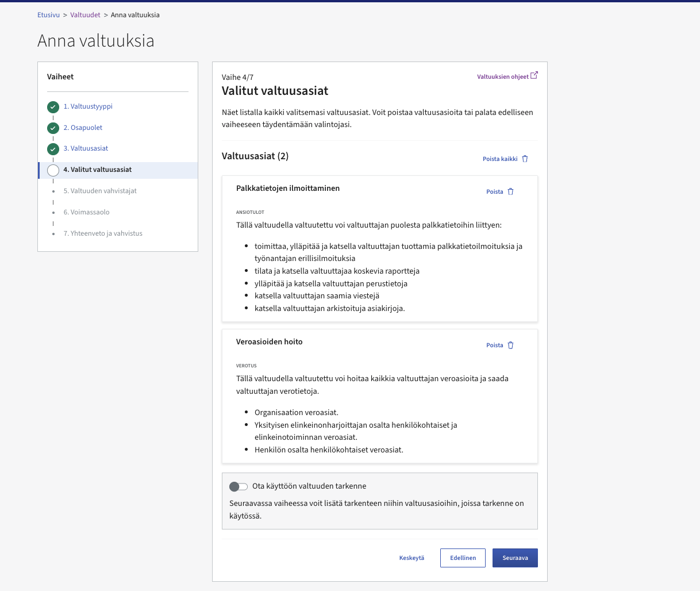Remove Veroasioiden hoito with Poista
The image size is (700, 591).
(494, 345)
